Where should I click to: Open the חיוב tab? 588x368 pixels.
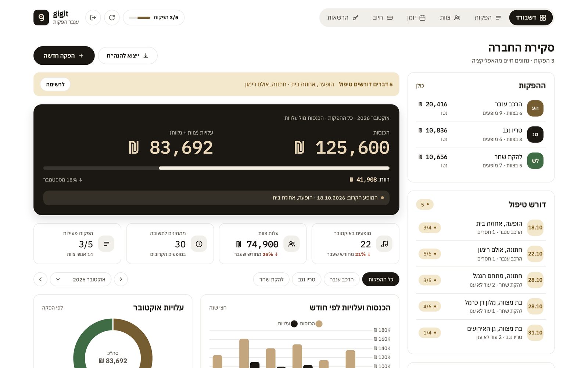pos(382,18)
